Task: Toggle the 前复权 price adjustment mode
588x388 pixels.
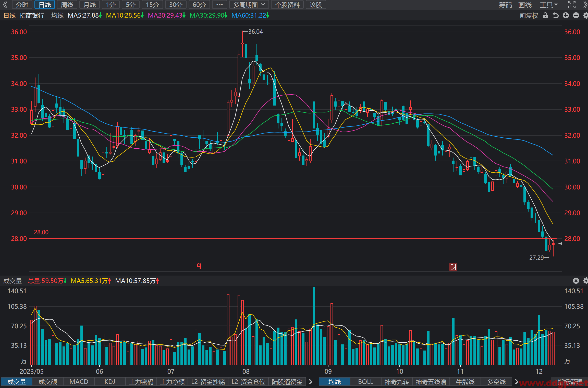Action: [529, 16]
